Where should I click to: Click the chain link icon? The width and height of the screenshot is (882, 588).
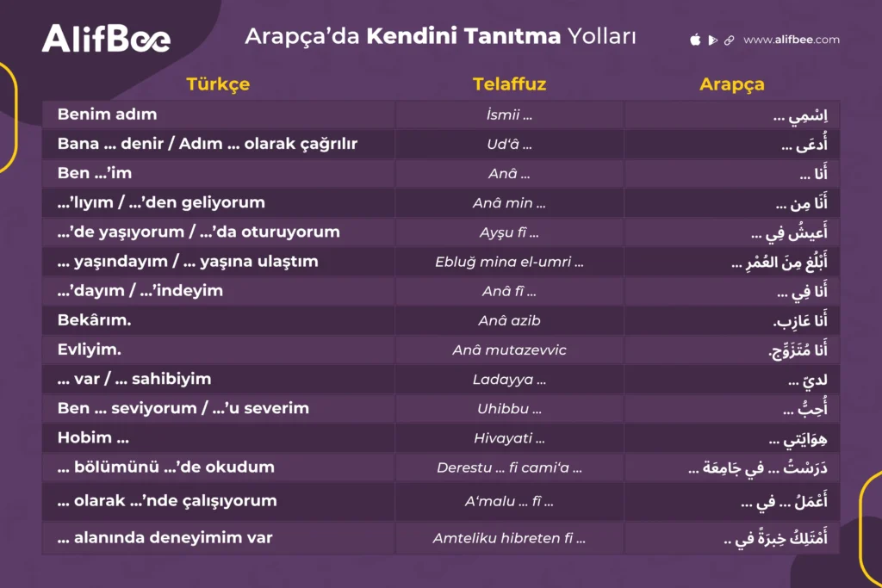click(x=729, y=40)
